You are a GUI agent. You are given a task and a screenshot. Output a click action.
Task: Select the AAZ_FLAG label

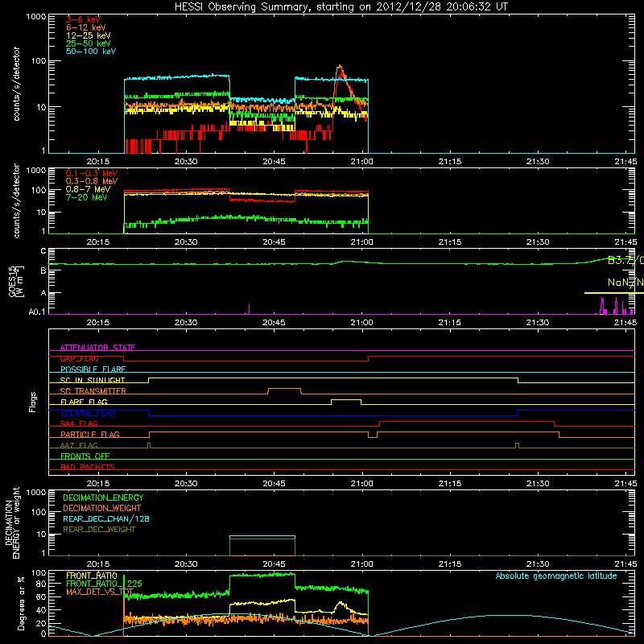click(x=79, y=445)
